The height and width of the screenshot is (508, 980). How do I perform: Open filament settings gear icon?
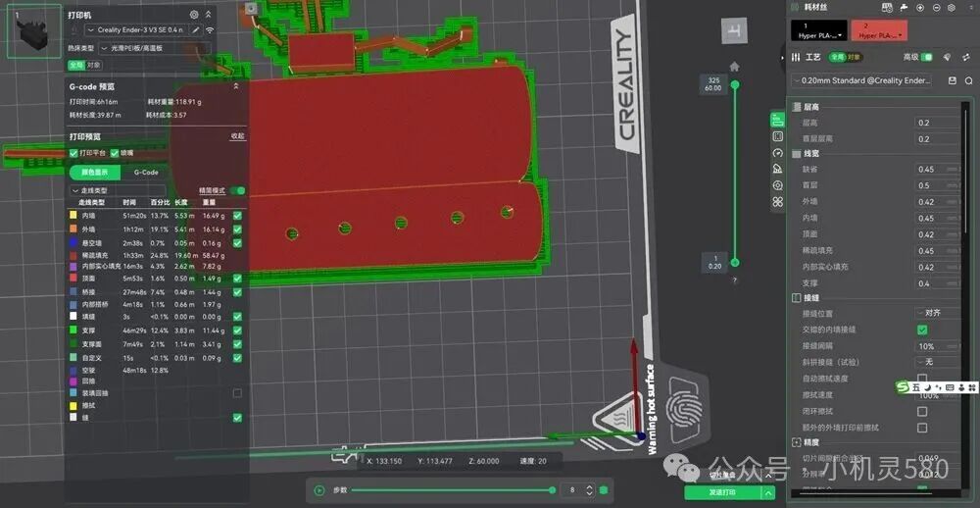952,8
